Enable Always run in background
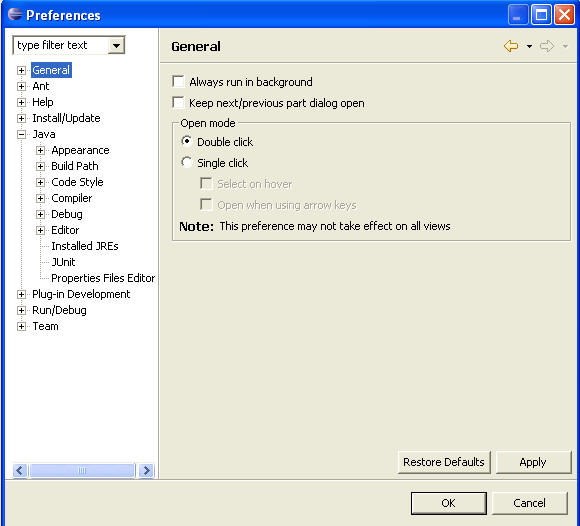This screenshot has height=526, width=580. tap(178, 81)
